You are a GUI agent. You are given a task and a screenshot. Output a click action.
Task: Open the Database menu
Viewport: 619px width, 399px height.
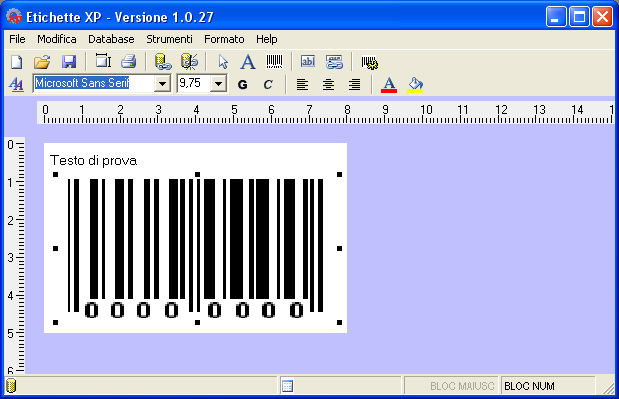111,39
